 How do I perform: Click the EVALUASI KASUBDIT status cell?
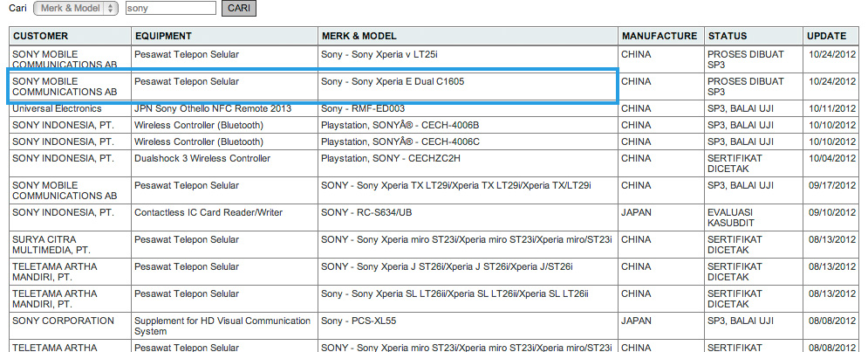(754, 217)
